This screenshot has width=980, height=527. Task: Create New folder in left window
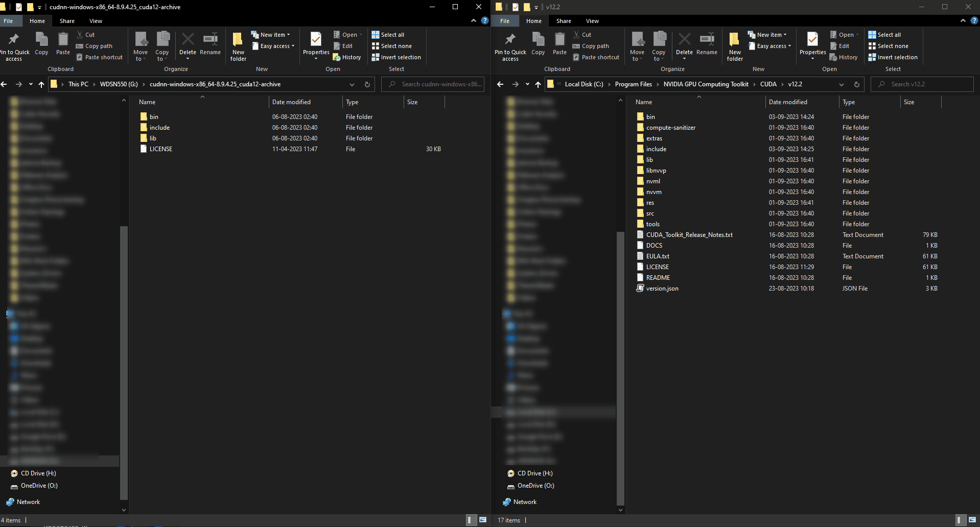(x=238, y=47)
